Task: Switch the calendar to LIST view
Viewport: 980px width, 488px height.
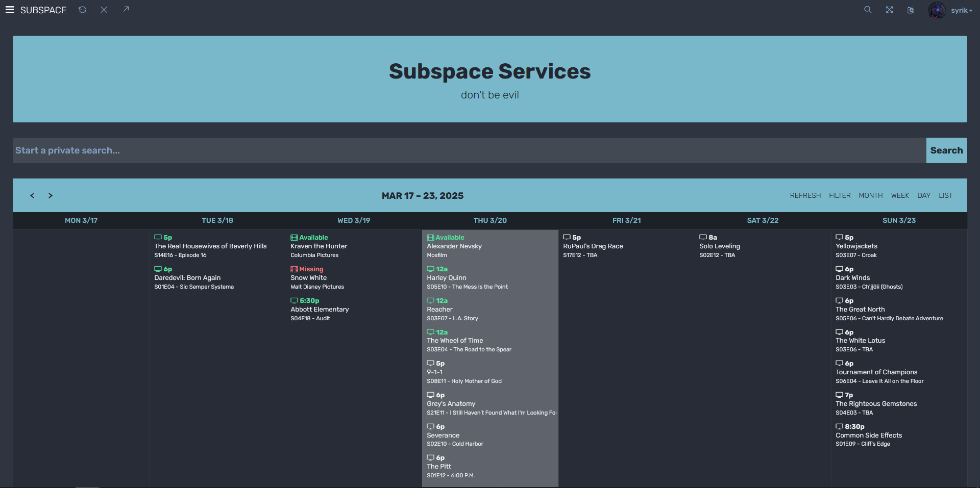Action: tap(946, 195)
